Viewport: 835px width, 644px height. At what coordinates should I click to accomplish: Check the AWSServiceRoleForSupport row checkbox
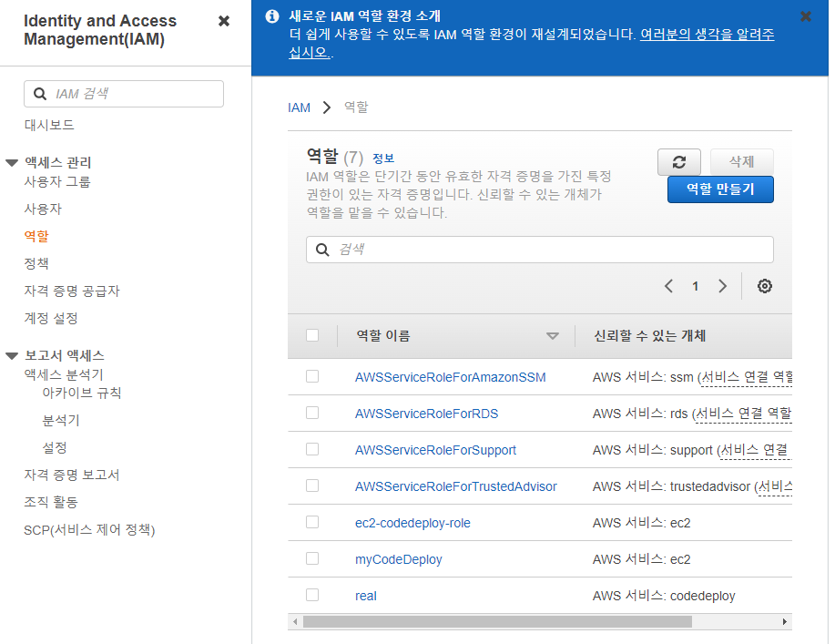(x=312, y=449)
